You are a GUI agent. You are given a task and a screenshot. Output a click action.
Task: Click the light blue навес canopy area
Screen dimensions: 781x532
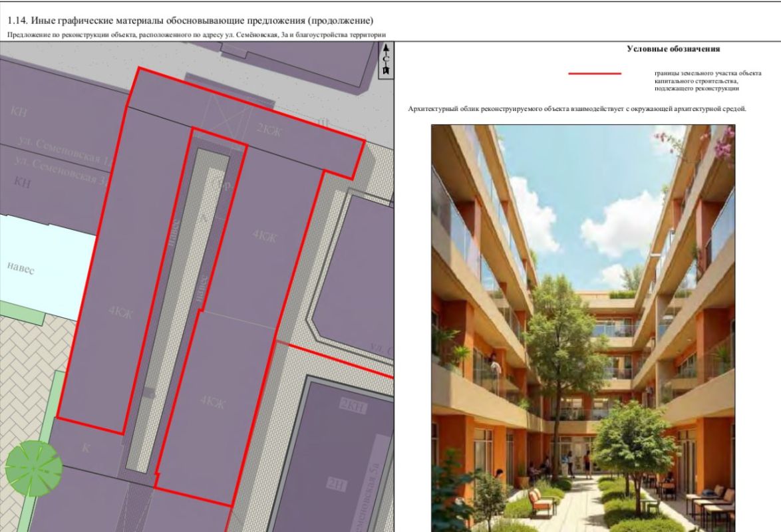click(x=47, y=267)
